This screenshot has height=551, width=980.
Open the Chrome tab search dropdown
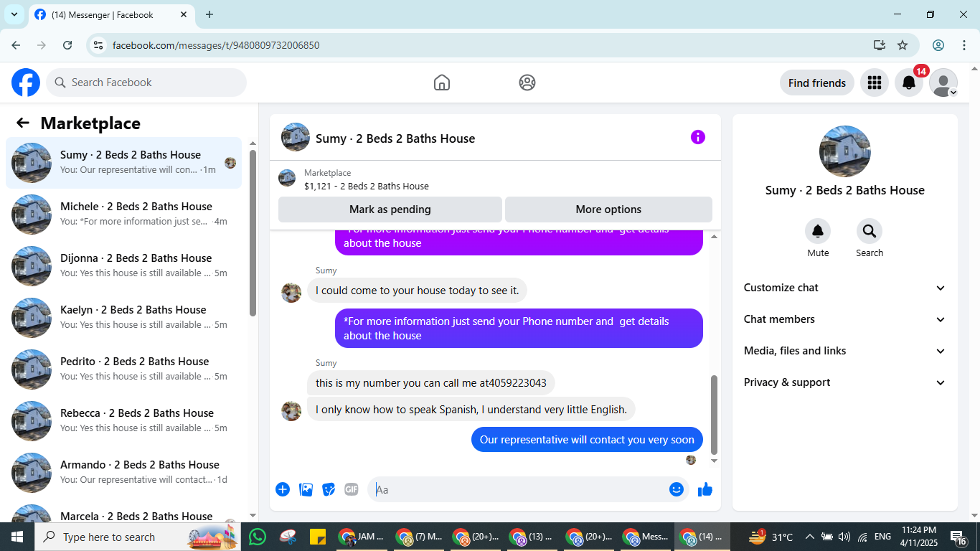pyautogui.click(x=14, y=14)
